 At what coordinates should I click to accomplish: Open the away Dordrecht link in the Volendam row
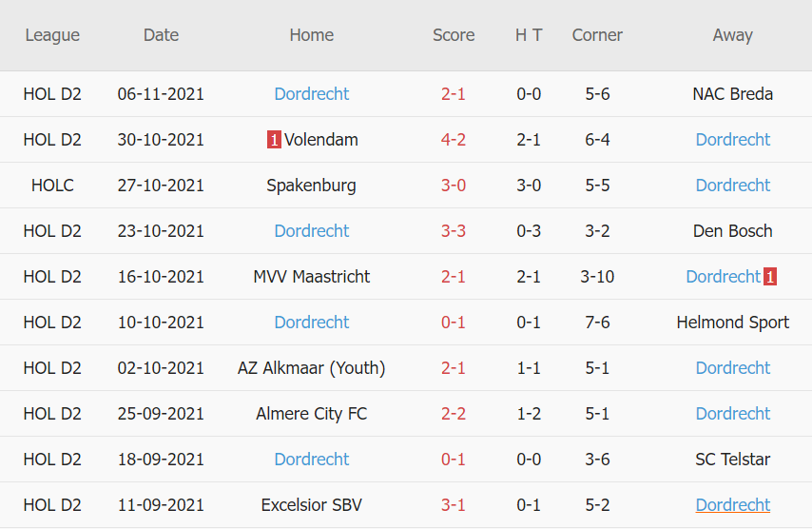point(732,140)
